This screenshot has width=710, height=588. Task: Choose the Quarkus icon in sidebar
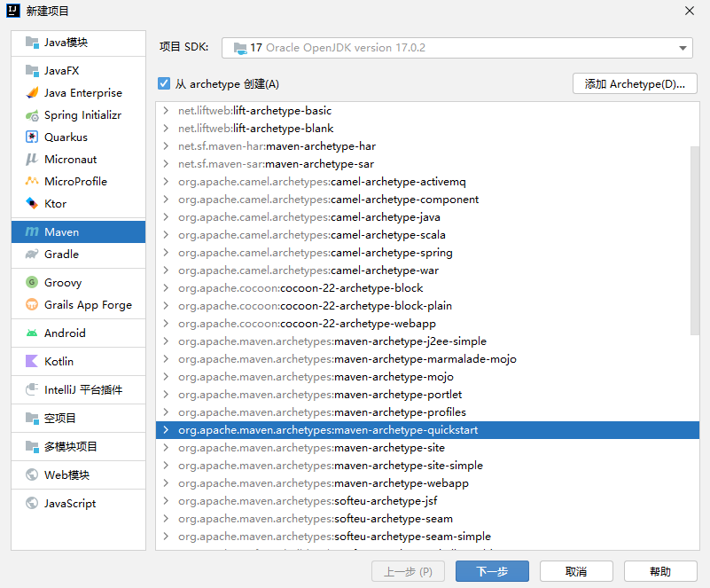tap(32, 137)
